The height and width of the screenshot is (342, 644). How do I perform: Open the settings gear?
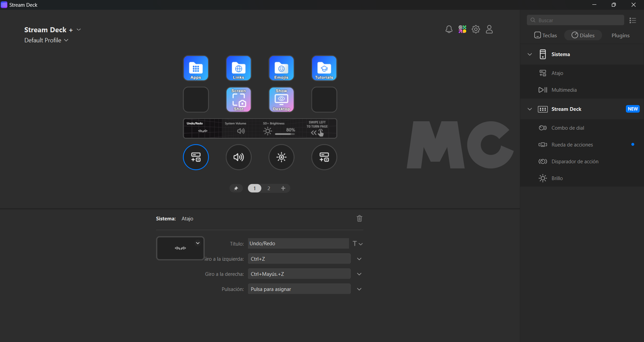pyautogui.click(x=476, y=30)
